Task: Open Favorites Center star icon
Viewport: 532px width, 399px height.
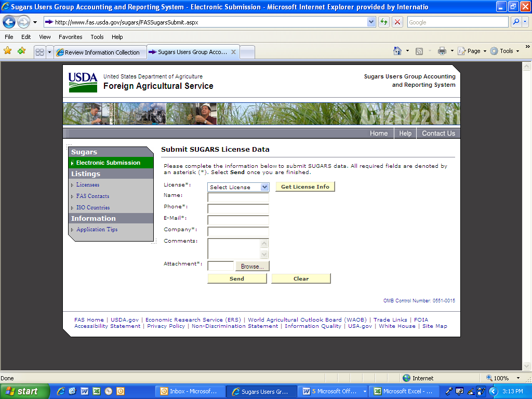Action: pos(7,51)
